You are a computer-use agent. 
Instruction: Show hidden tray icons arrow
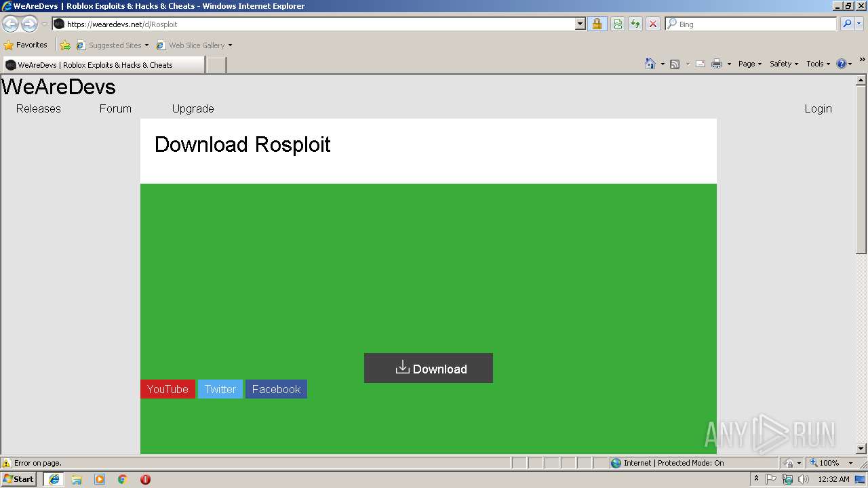click(756, 479)
